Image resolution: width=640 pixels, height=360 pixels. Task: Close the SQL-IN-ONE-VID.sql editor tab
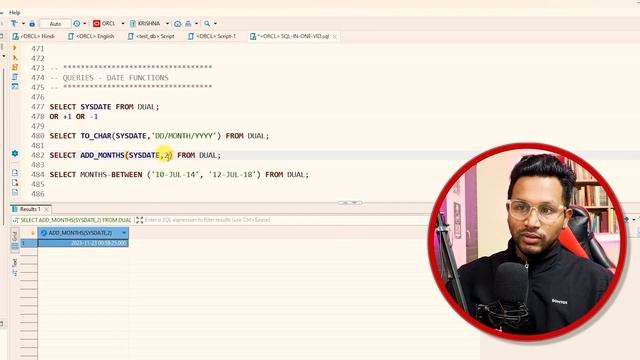(335, 36)
